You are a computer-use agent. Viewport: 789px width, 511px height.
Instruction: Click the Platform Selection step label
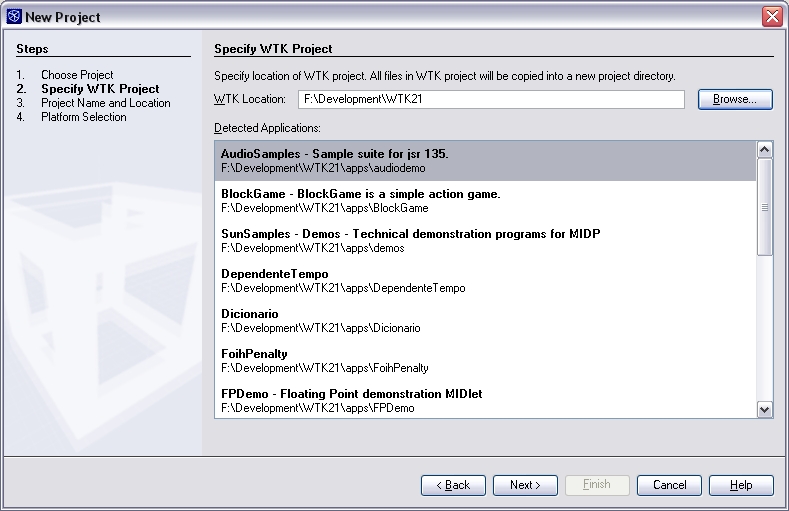[83, 117]
